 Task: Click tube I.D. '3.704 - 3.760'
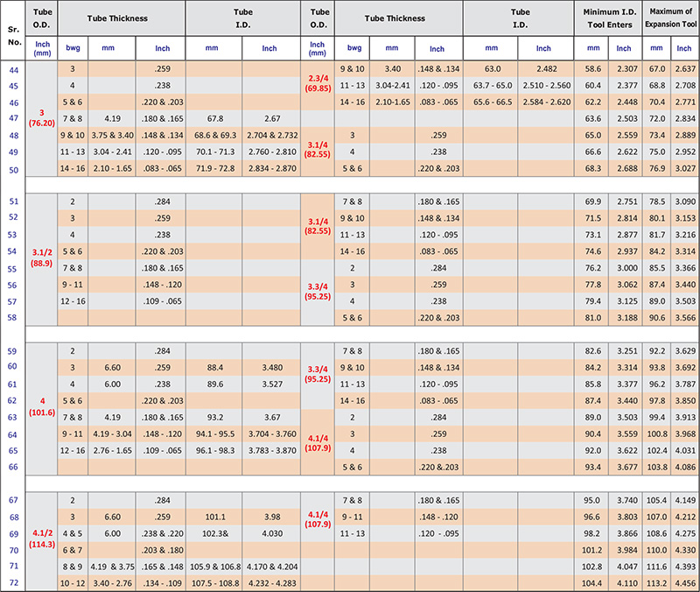272,433
